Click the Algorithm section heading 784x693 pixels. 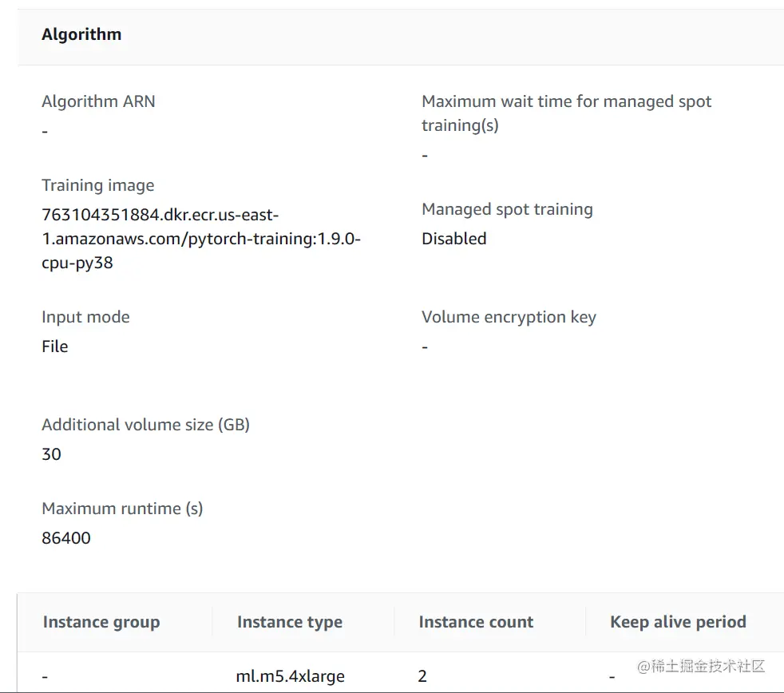tap(81, 34)
